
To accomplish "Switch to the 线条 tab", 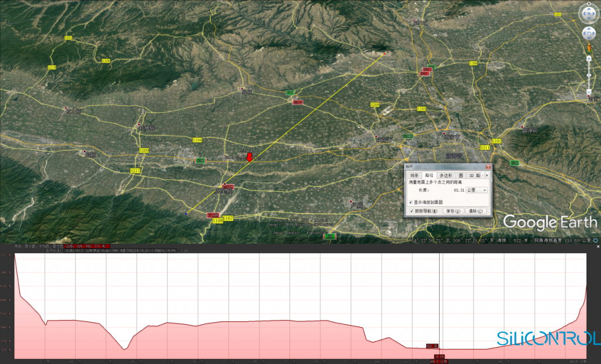I will pyautogui.click(x=414, y=175).
